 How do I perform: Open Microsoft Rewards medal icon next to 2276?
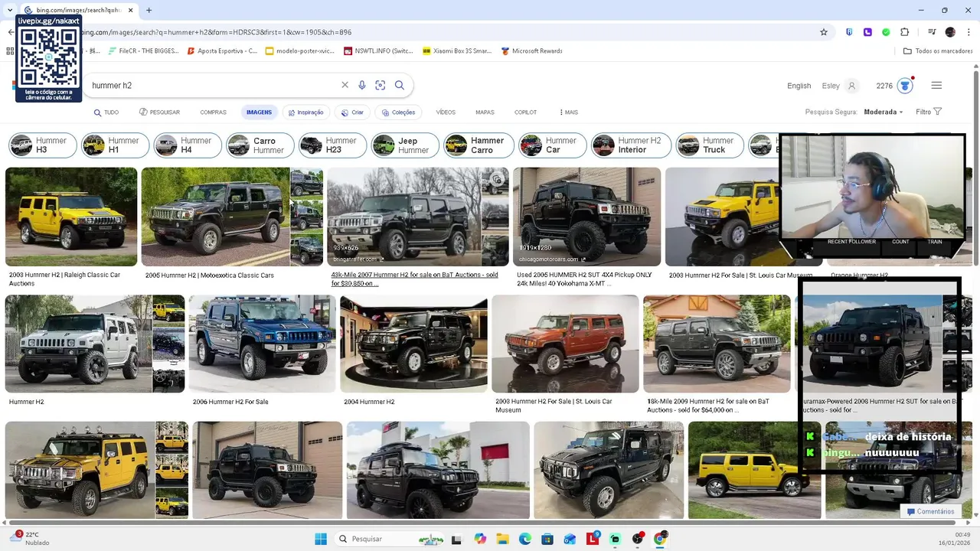(906, 86)
